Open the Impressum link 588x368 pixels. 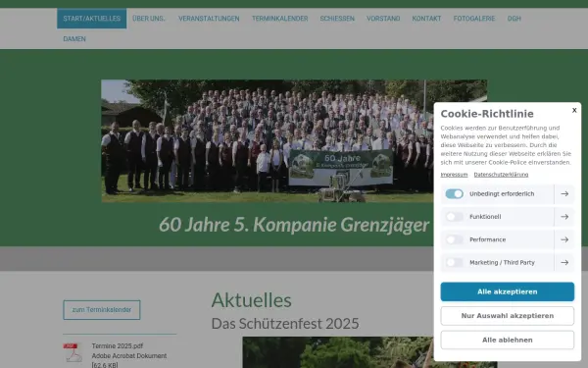coord(454,175)
